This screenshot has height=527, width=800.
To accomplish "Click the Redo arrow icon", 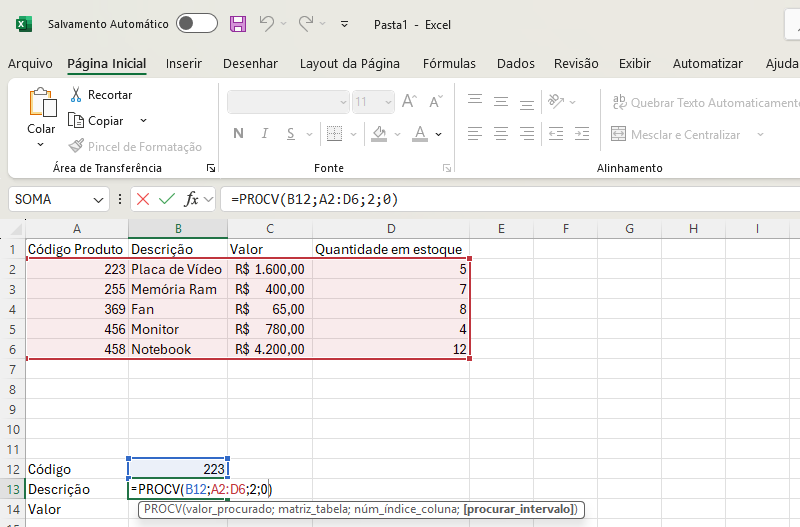I will (x=306, y=23).
